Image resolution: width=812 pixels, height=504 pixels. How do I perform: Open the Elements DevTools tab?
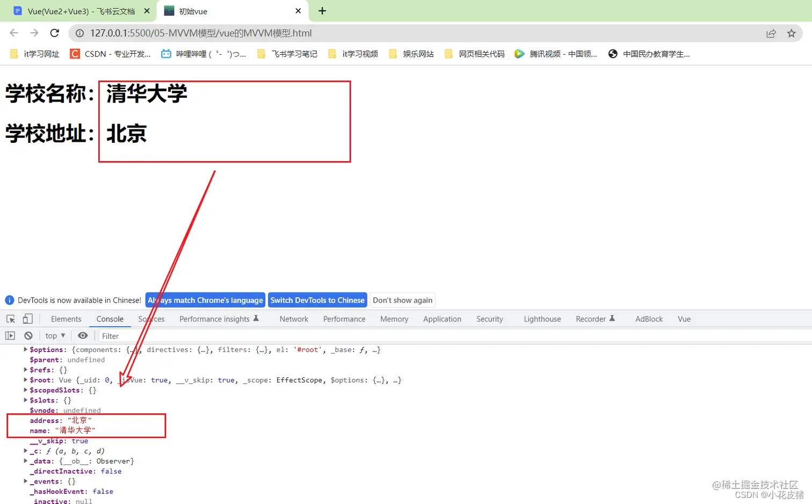point(66,319)
